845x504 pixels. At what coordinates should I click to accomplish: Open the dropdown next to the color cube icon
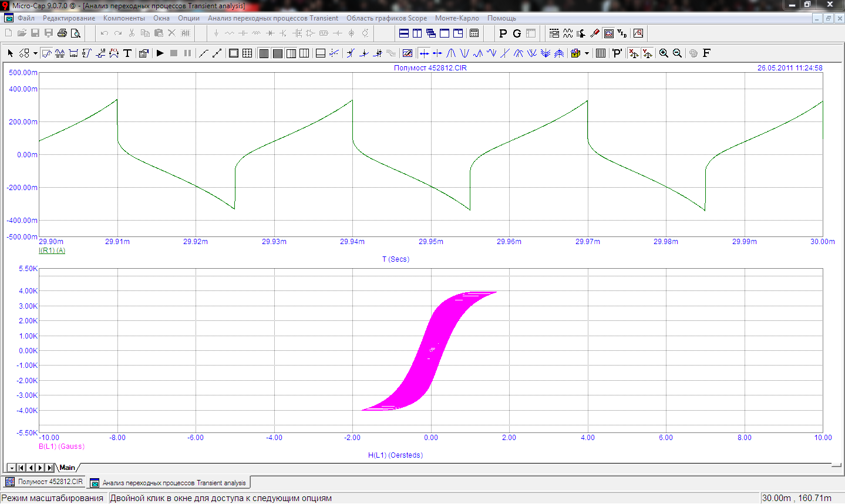[x=587, y=53]
